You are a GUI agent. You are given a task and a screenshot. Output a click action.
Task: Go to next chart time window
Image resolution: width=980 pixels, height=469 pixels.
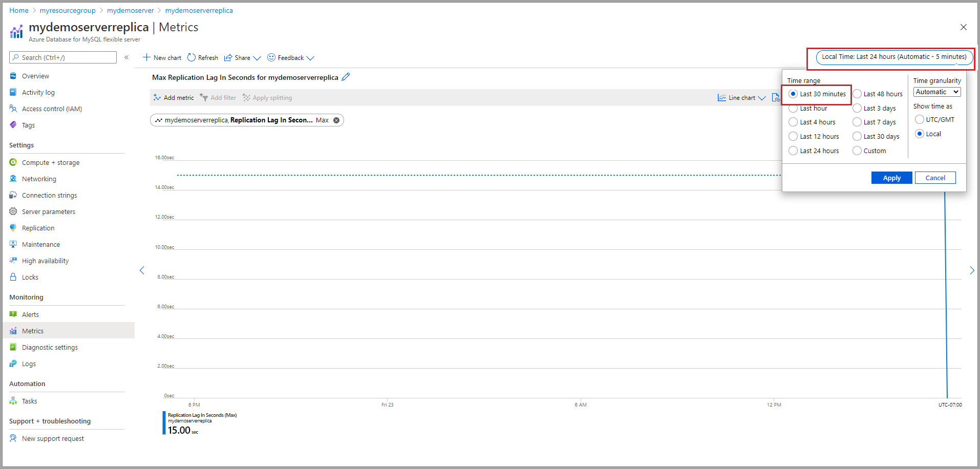(972, 270)
